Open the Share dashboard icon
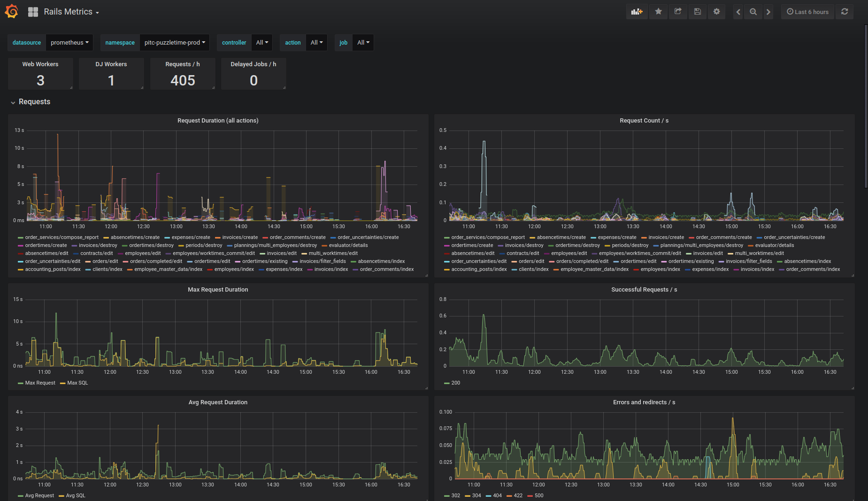Screen dimensions: 868x501 [678, 12]
